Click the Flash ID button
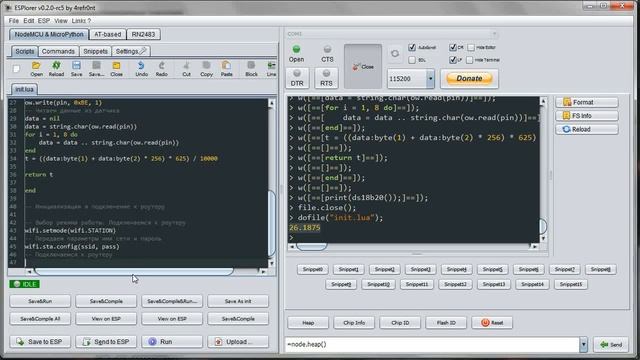 [446, 322]
